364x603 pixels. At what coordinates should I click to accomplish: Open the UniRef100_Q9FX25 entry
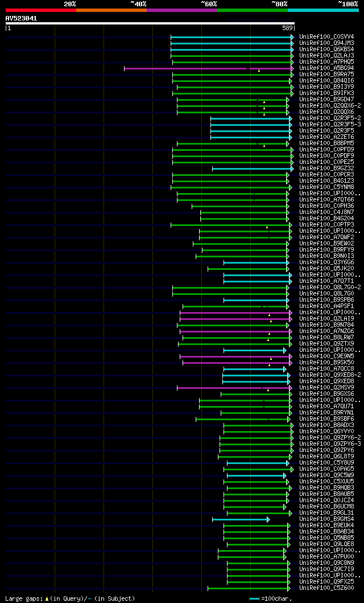pos(327,581)
